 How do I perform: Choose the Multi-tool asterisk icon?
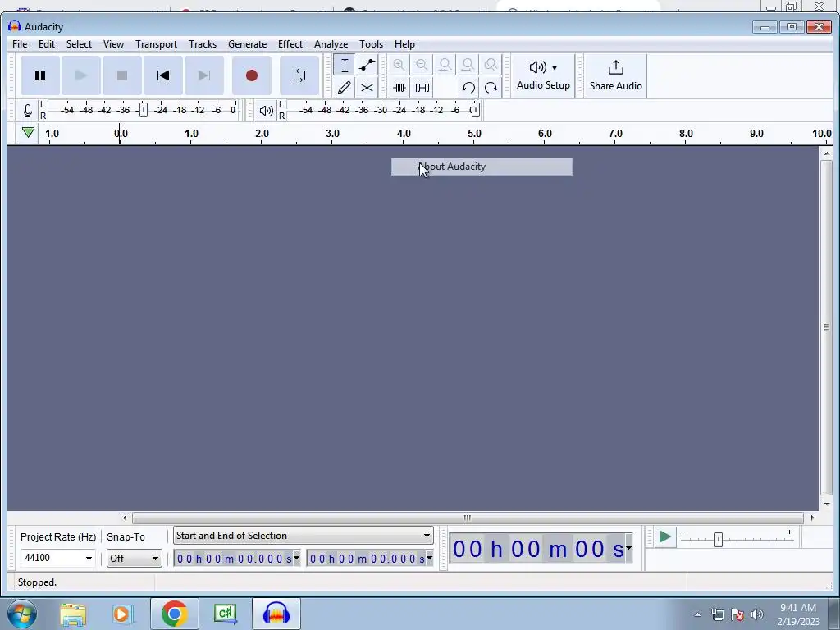(x=367, y=87)
